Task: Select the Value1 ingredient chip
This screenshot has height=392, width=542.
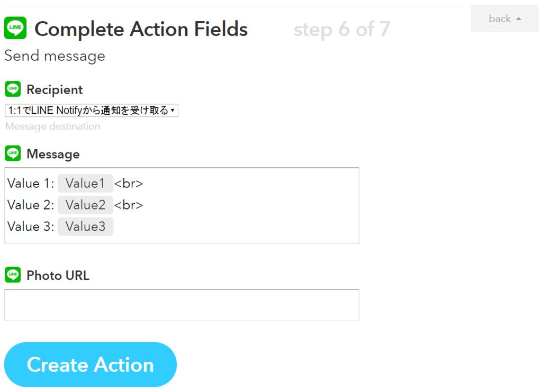Action: (x=85, y=184)
